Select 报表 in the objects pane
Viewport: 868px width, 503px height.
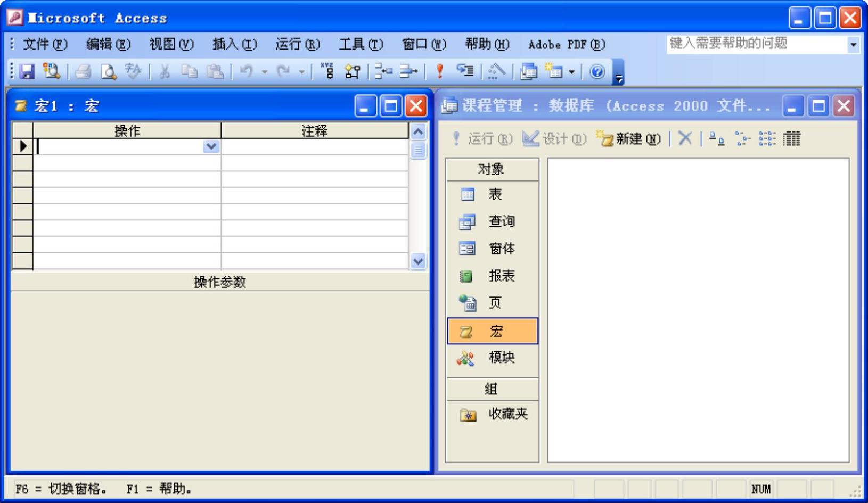coord(493,276)
